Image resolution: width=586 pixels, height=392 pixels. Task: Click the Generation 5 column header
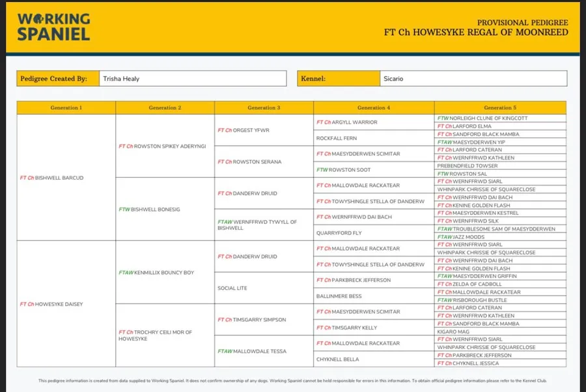tap(500, 107)
